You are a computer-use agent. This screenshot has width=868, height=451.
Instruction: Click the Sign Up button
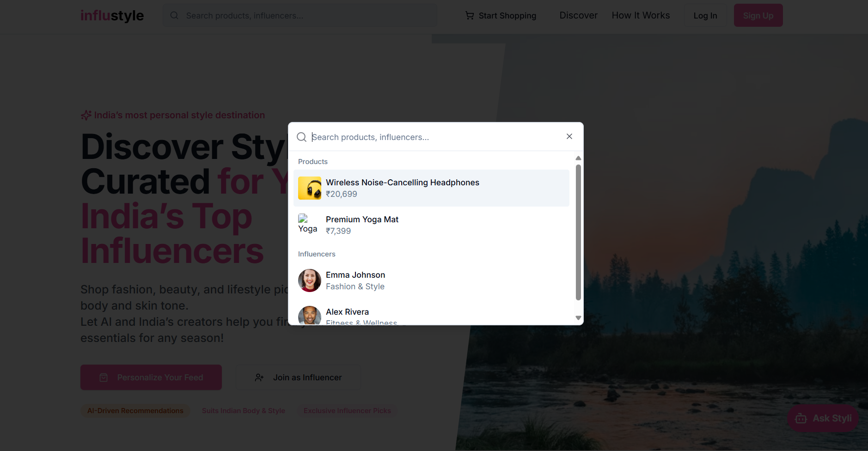click(x=758, y=15)
